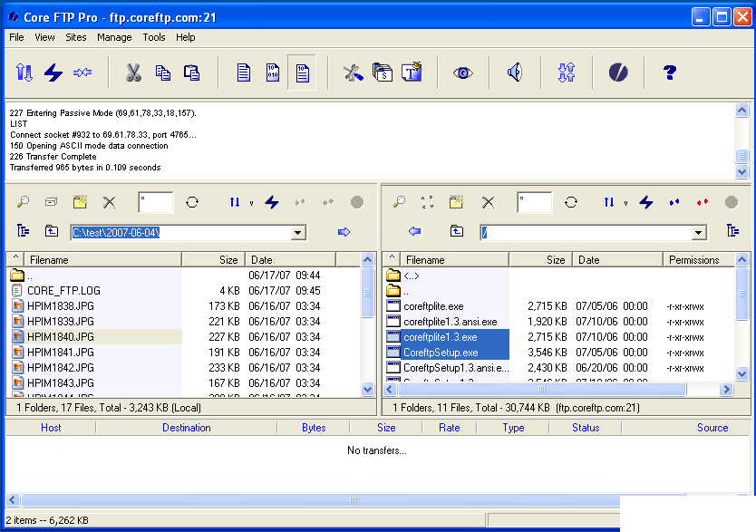This screenshot has width=756, height=532.
Task: Click the remote pane lightning quick transfer icon
Action: 646,202
